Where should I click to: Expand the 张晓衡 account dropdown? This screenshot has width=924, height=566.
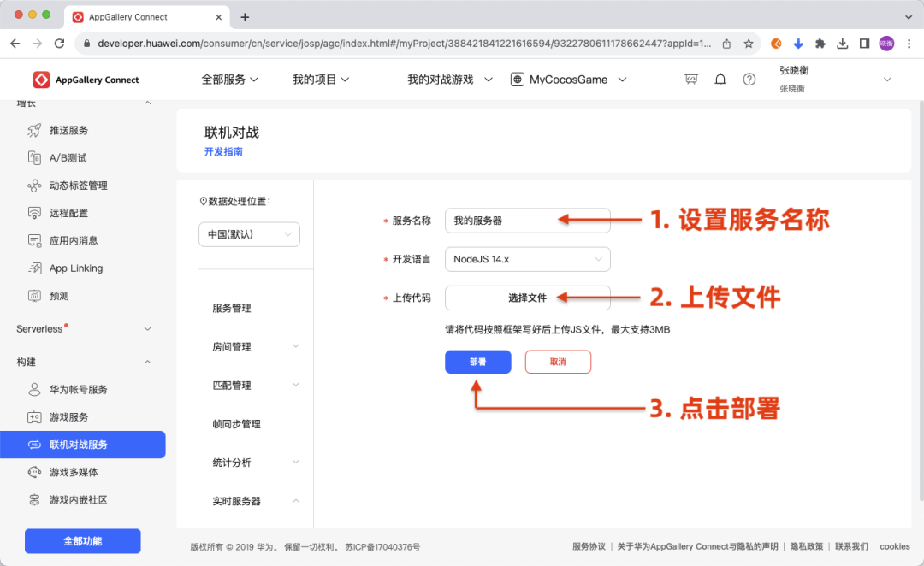(887, 80)
